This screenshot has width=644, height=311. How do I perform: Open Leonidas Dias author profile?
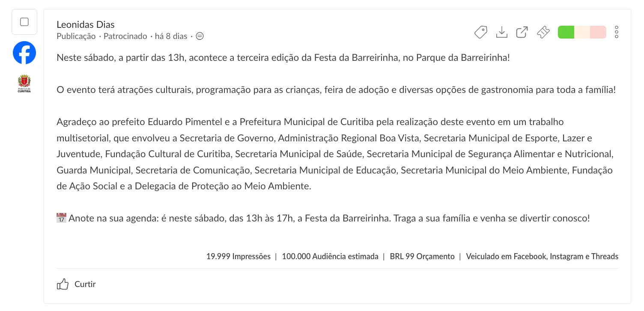(x=86, y=24)
